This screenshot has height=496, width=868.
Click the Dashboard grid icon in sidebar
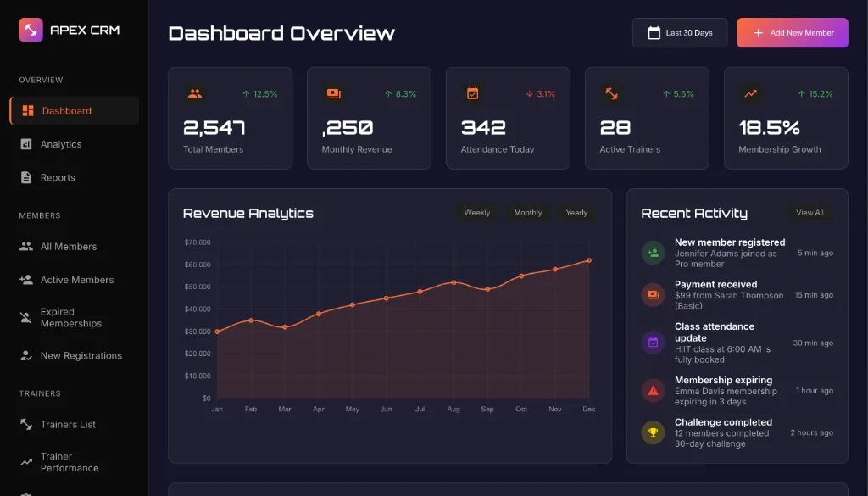tap(28, 111)
